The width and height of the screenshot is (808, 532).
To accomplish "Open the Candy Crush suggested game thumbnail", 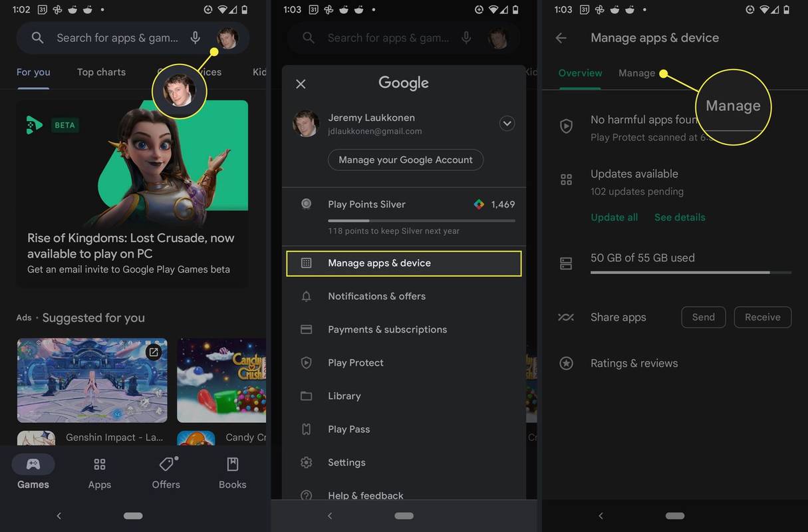I will (221, 380).
